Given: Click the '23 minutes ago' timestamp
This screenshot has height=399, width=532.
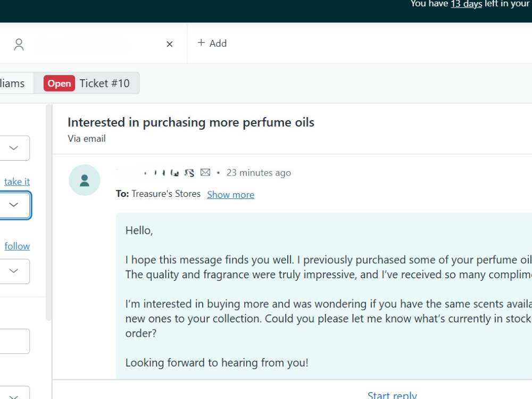Looking at the screenshot, I should point(259,173).
